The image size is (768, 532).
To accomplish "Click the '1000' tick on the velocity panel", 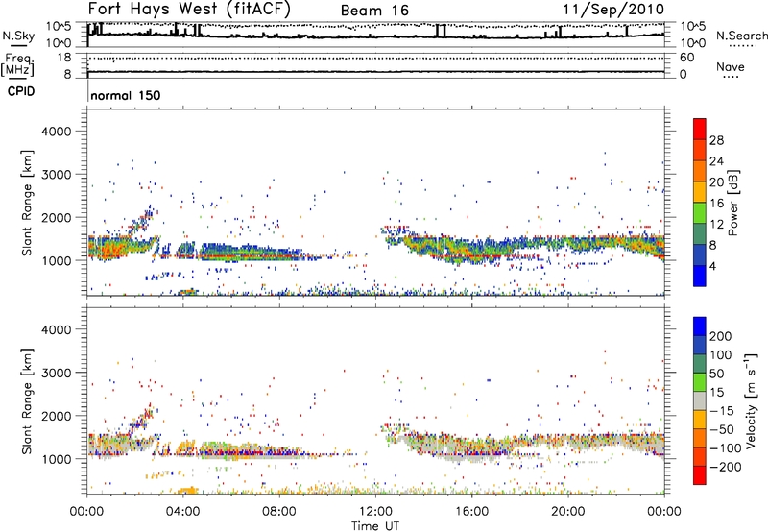I will tap(57, 459).
